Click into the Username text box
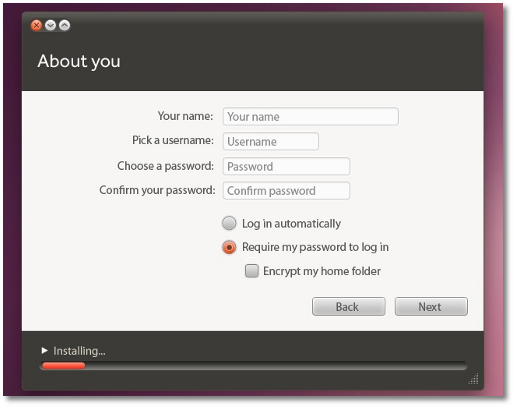 (271, 142)
